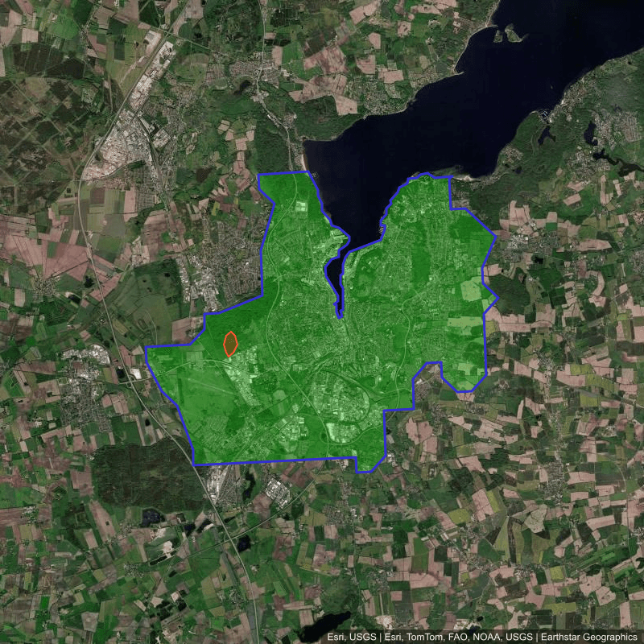Image resolution: width=644 pixels, height=644 pixels.
Task: Click the small dark lake at bottom edge
Action: coord(324,625)
